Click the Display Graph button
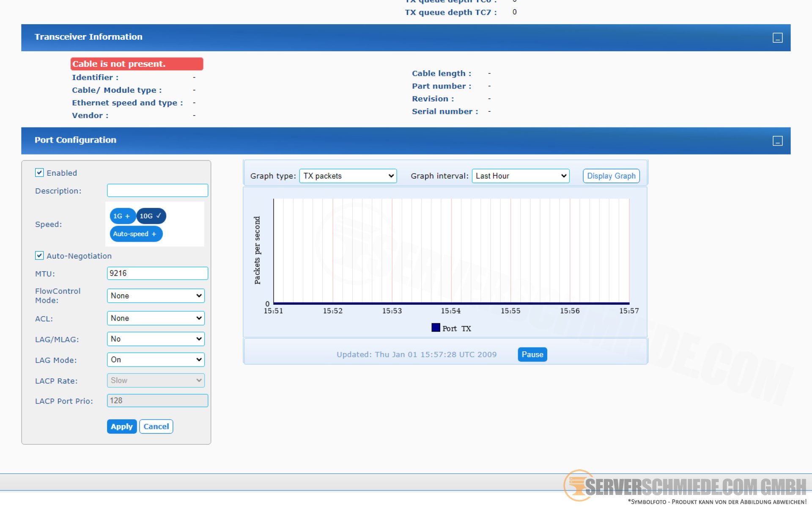 coord(611,176)
